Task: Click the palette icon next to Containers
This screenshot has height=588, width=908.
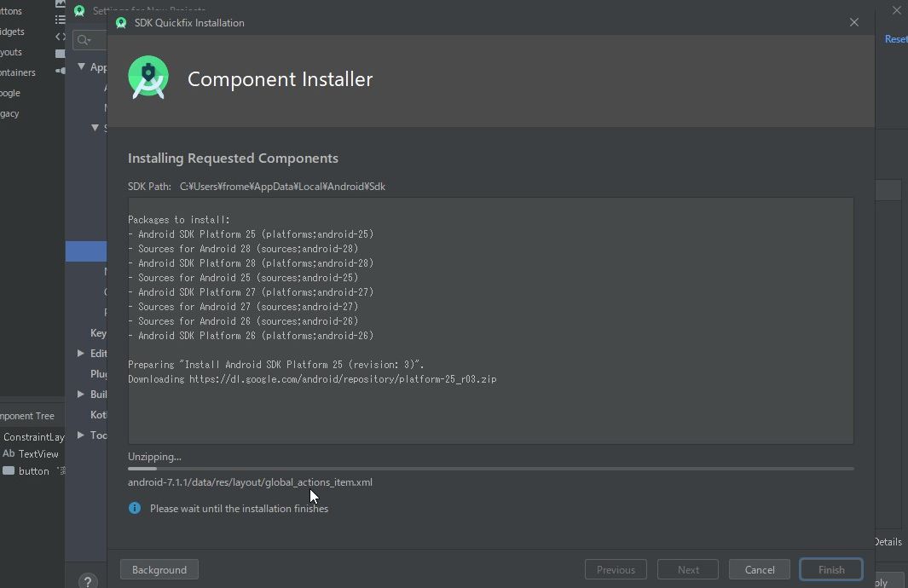Action: [x=58, y=72]
